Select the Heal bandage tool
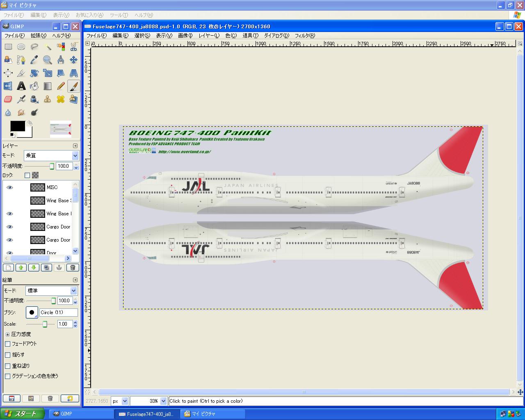This screenshot has height=420, width=525. point(60,99)
